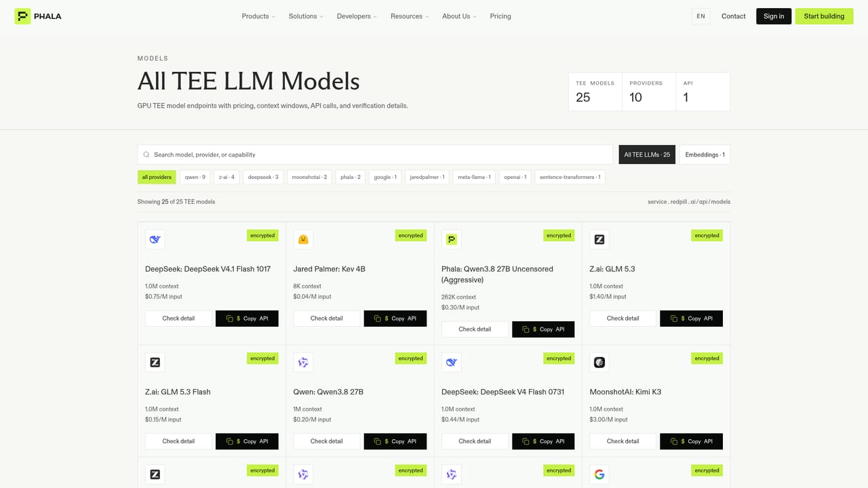Click the Sign in button

pos(774,16)
